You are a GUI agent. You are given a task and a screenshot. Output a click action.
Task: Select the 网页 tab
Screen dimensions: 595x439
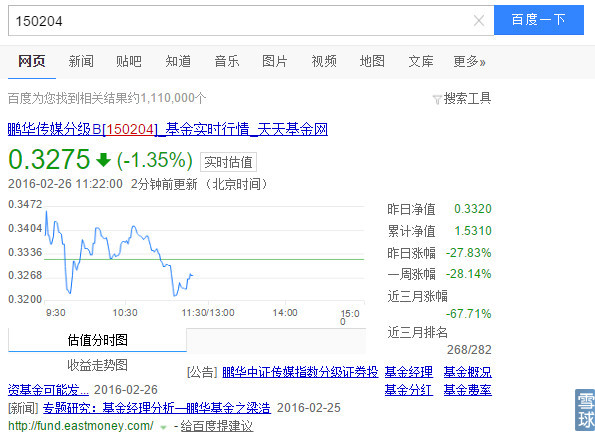32,61
